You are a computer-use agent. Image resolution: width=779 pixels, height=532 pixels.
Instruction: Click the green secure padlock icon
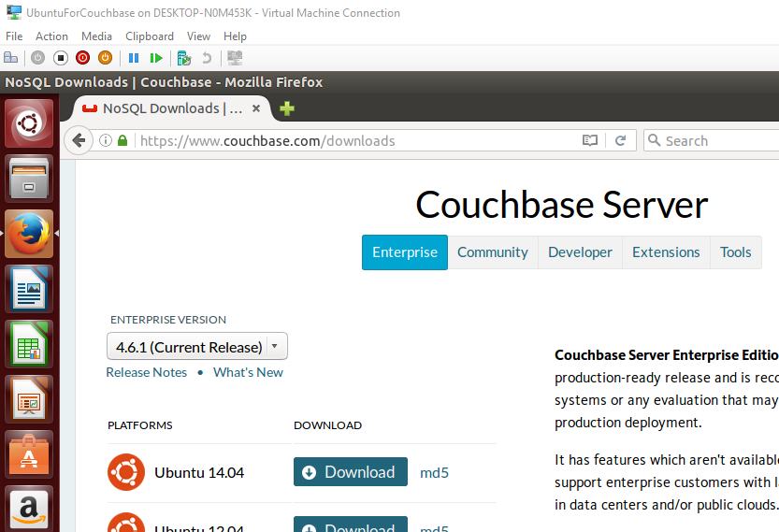[x=123, y=140]
